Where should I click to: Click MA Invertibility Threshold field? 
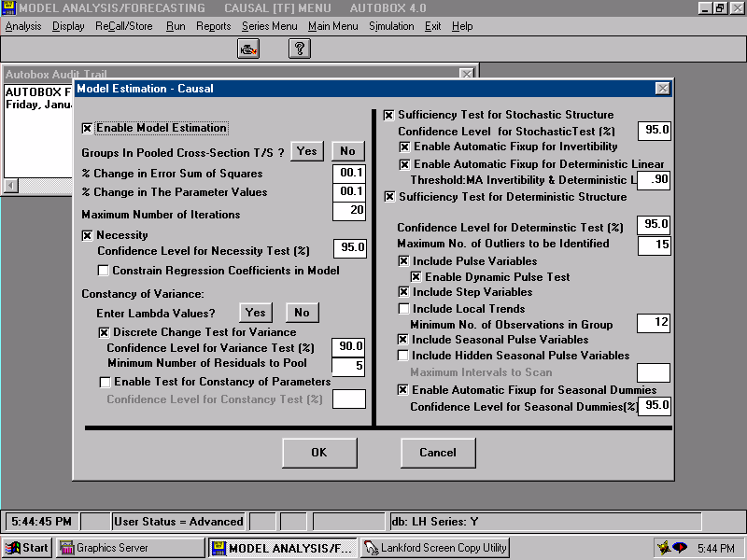click(x=654, y=180)
